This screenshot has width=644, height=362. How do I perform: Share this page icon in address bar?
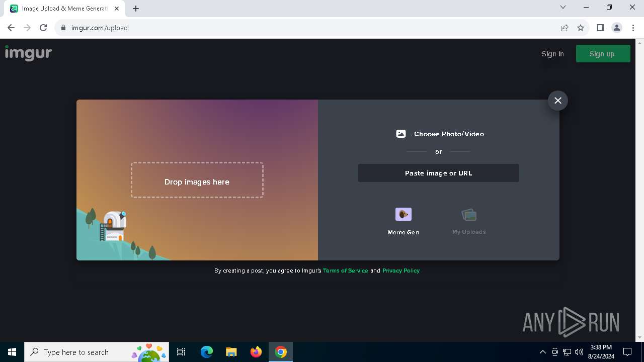[x=565, y=28]
